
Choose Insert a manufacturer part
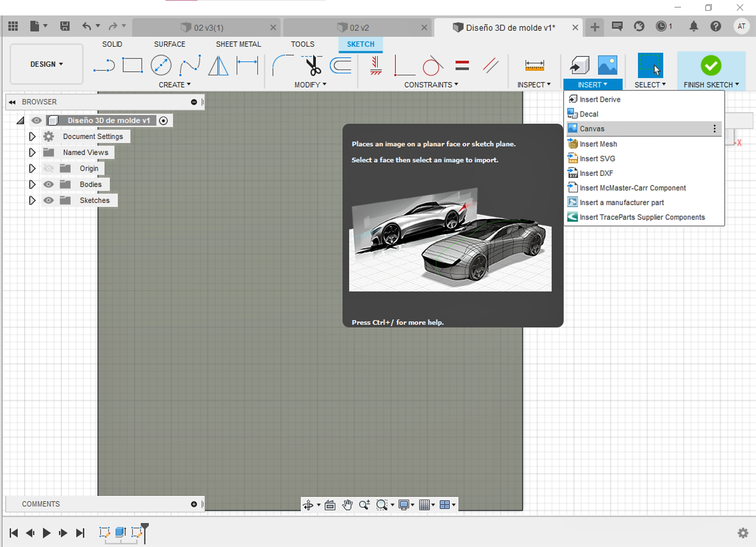point(644,202)
